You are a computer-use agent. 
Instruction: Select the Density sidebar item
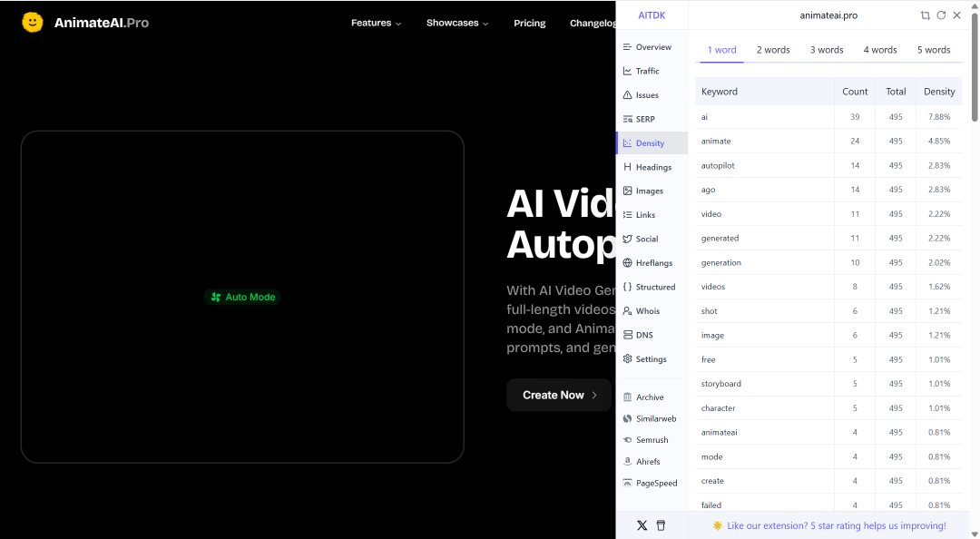pos(652,143)
